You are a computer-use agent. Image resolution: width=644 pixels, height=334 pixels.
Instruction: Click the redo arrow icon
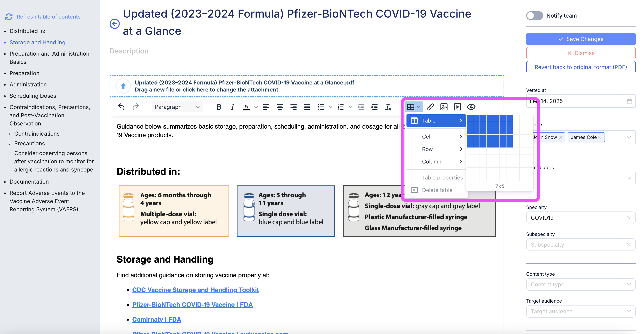click(136, 107)
